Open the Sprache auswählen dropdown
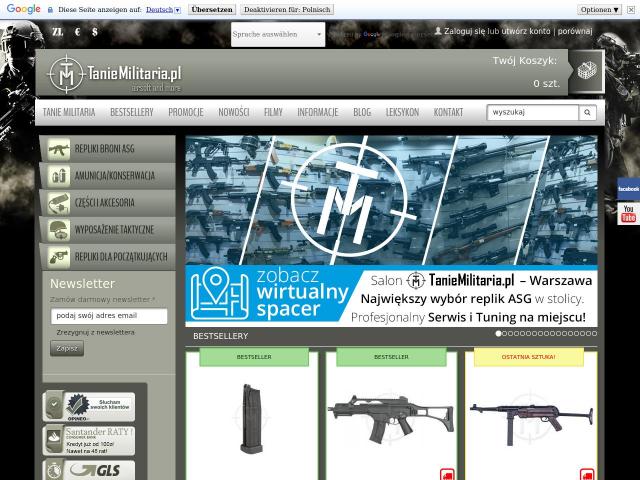This screenshot has width=640, height=480. [x=278, y=34]
